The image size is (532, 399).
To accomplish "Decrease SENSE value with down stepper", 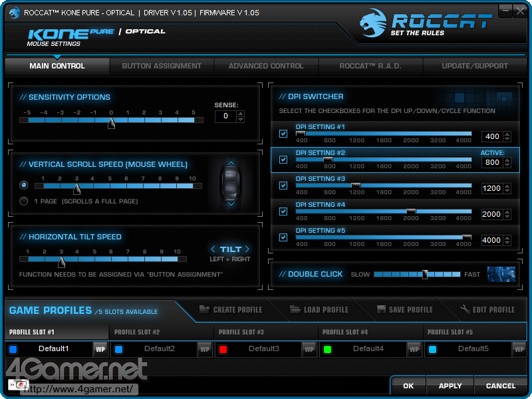I will click(241, 120).
